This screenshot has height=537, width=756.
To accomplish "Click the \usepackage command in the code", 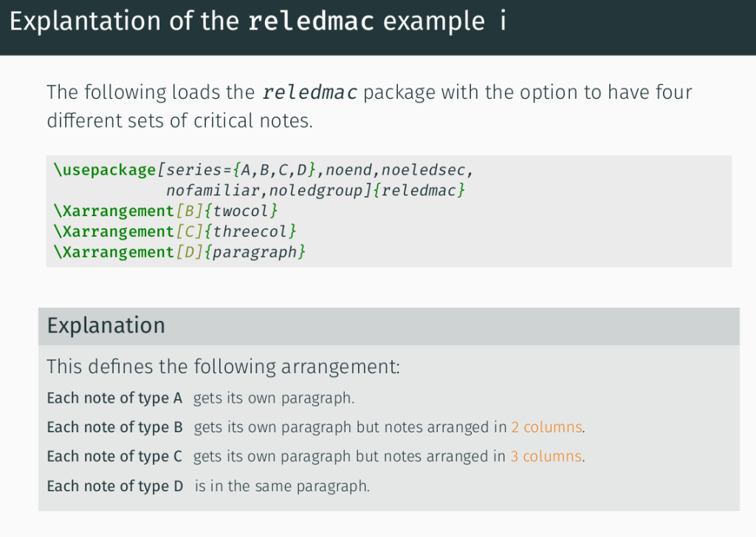I will click(104, 170).
